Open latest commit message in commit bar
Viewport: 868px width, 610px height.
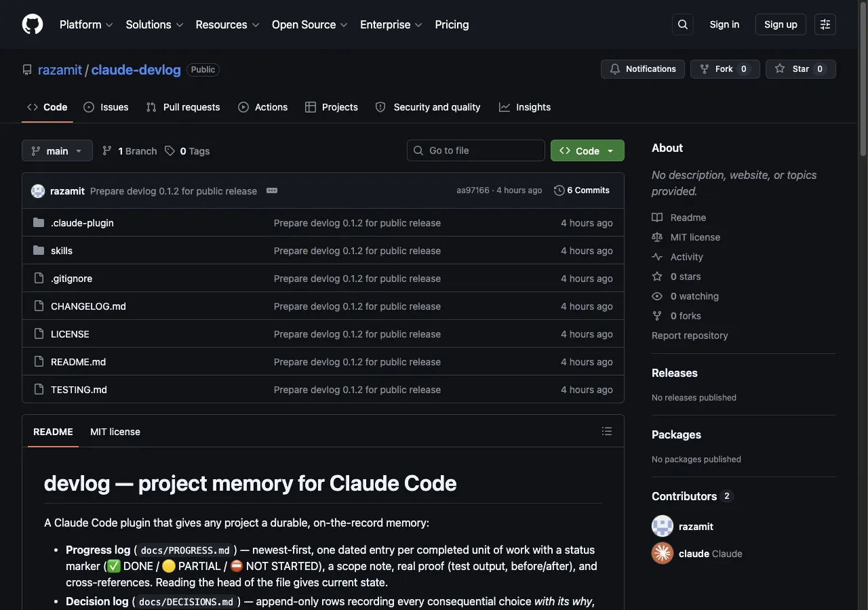(x=174, y=191)
